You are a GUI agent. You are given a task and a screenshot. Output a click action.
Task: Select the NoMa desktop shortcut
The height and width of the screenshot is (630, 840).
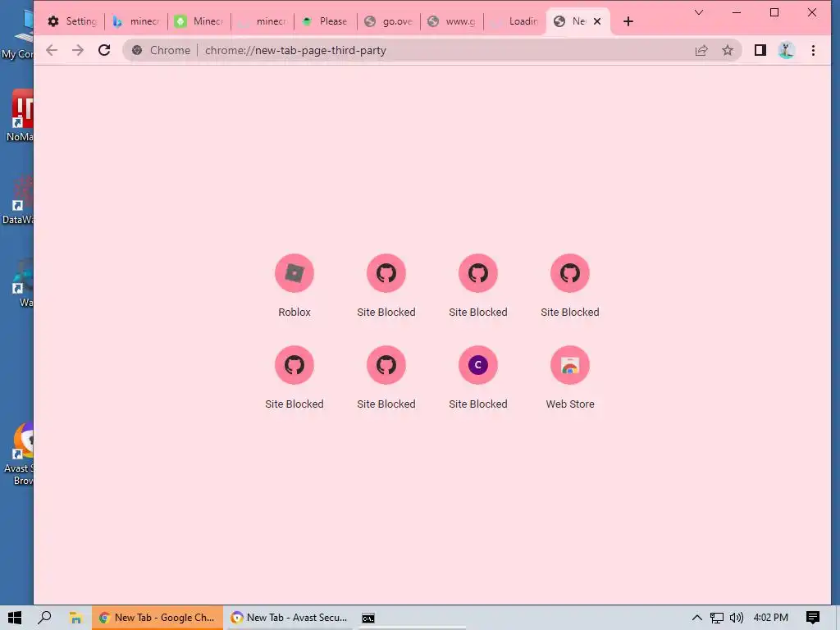pyautogui.click(x=20, y=116)
